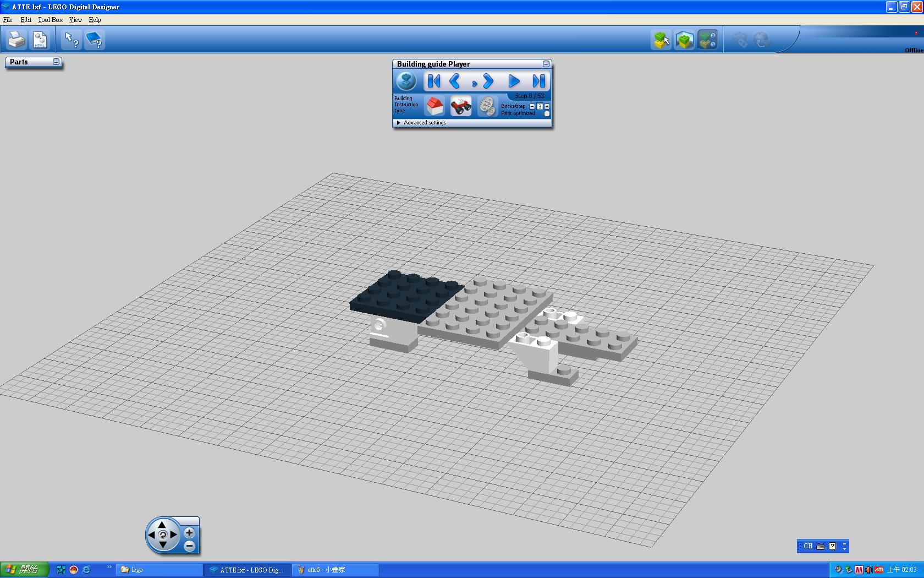This screenshot has width=924, height=578.
Task: Click the Print toolbar icon
Action: click(16, 40)
